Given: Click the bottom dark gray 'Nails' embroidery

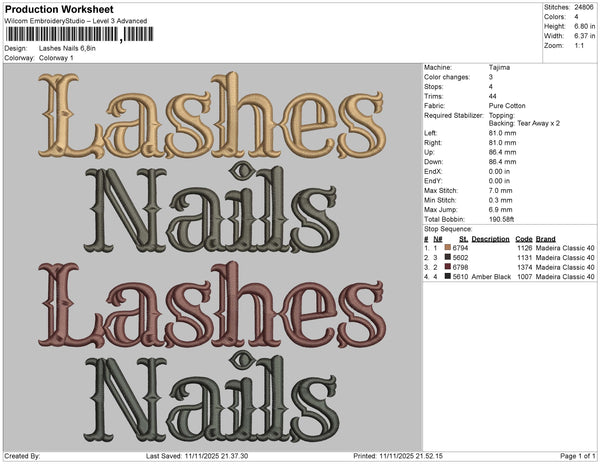Looking at the screenshot, I should coord(212,398).
